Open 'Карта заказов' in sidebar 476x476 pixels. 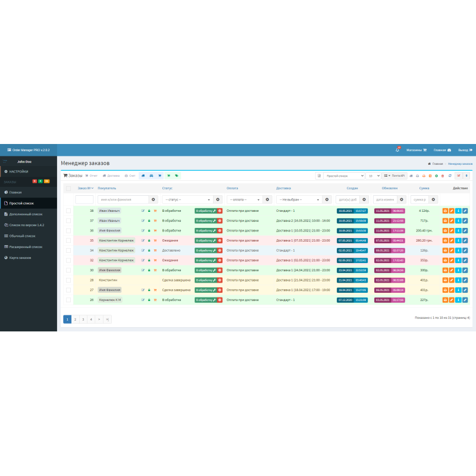point(29,258)
